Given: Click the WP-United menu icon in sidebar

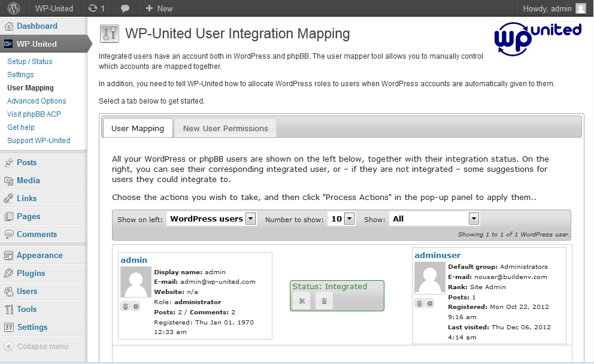Looking at the screenshot, I should click(x=8, y=44).
